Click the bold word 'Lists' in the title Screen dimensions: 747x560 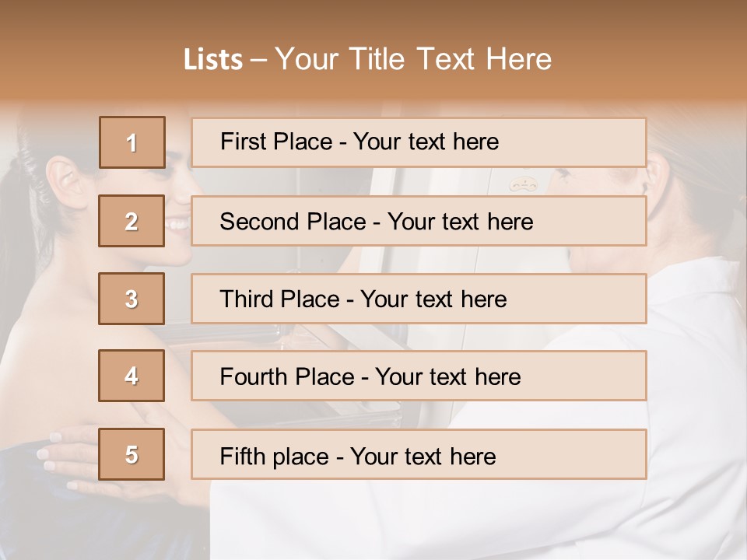pos(213,59)
